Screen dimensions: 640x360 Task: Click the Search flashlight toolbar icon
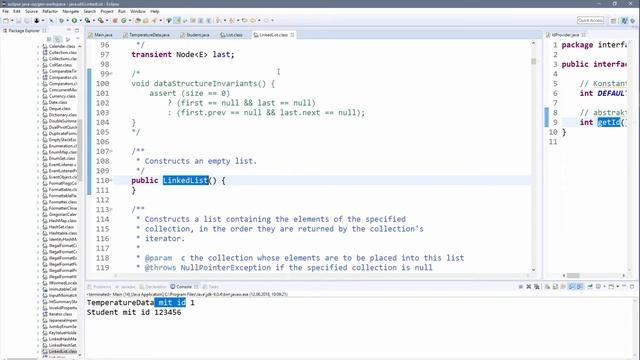(x=154, y=20)
